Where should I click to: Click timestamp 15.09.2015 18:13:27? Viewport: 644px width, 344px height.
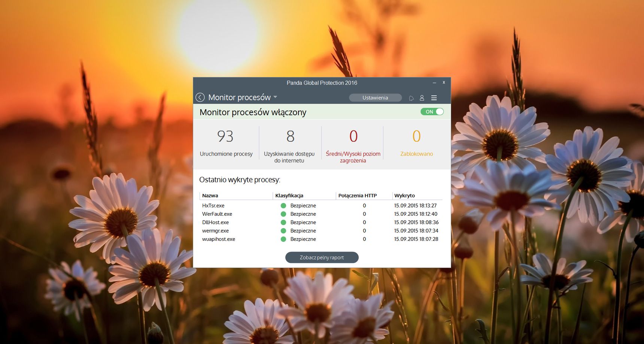[x=415, y=206]
